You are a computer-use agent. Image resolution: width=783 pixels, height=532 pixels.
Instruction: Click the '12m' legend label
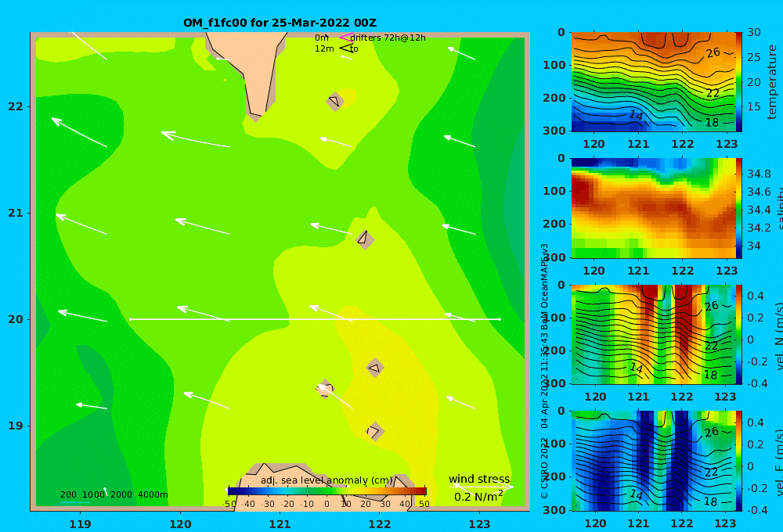click(x=324, y=49)
